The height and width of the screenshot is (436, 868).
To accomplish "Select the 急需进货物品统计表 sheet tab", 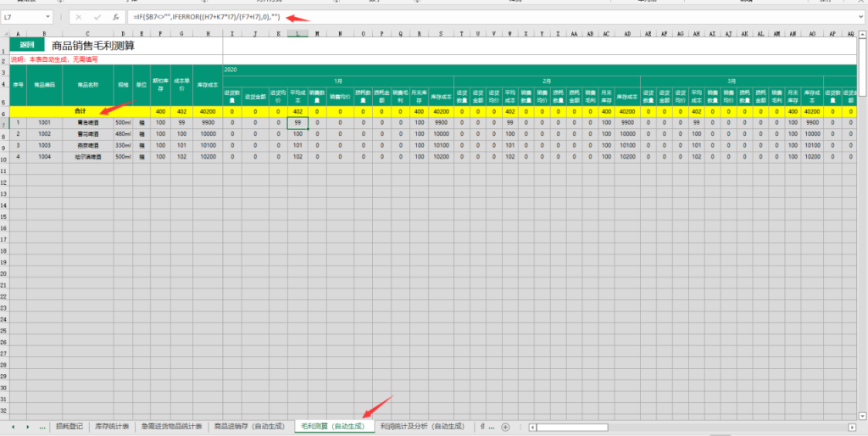I will 171,427.
